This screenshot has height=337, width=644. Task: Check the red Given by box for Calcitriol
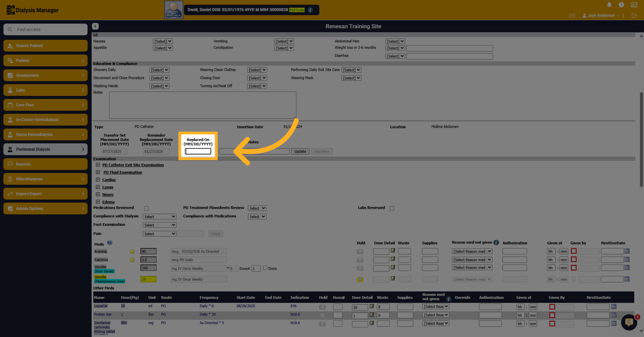tap(574, 260)
